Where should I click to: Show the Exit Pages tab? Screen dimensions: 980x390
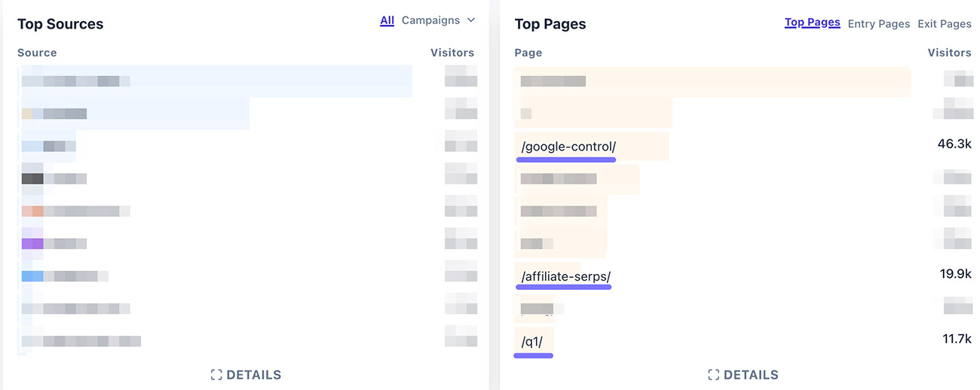point(945,24)
